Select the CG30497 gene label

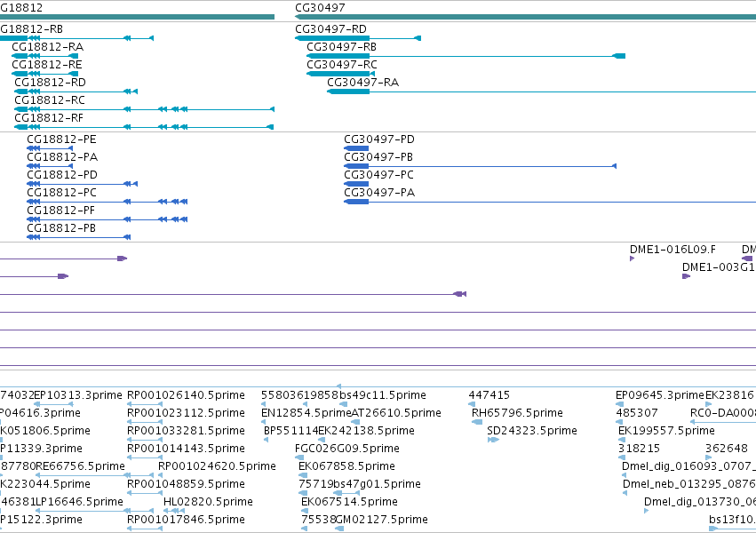(x=320, y=8)
